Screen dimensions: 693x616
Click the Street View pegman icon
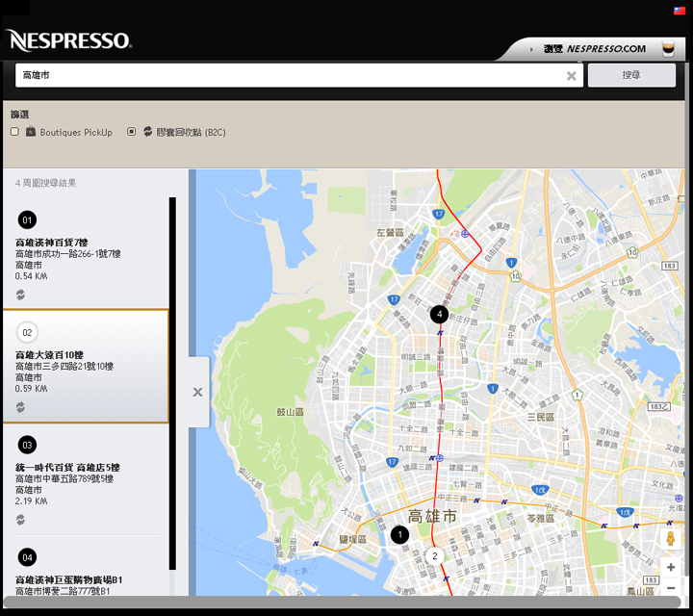(671, 540)
